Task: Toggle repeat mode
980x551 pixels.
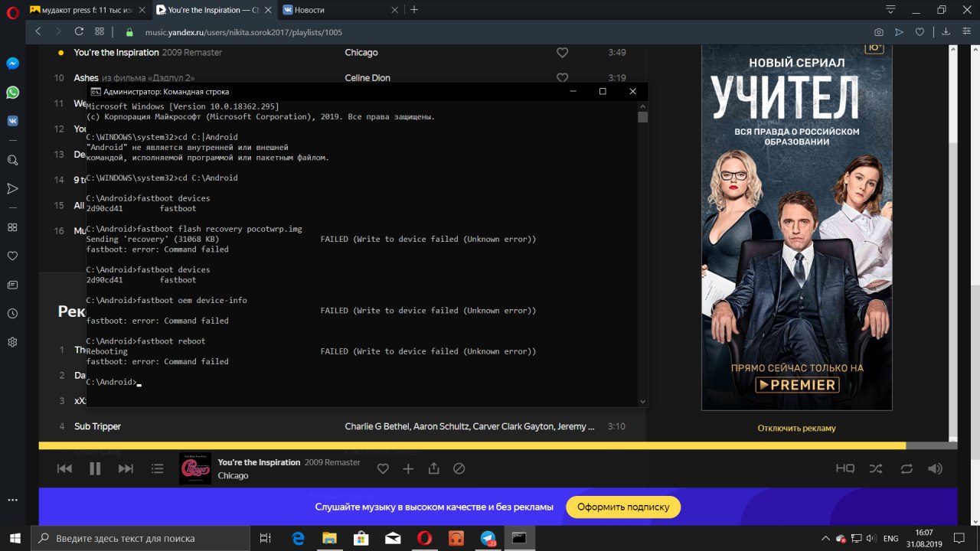Action: [x=906, y=468]
